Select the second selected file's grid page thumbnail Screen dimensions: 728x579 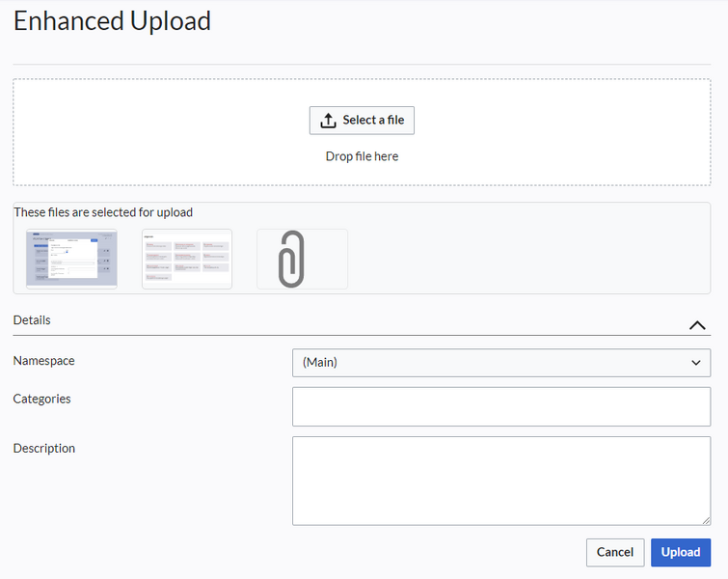point(187,259)
